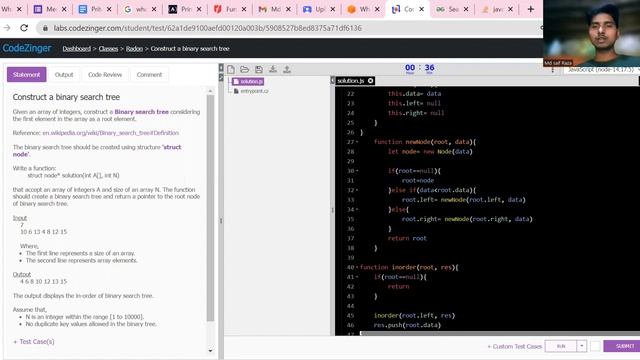Screen dimensions: 640x360
Task: Collapse code fold arrow at line 41
Action: pos(357,277)
